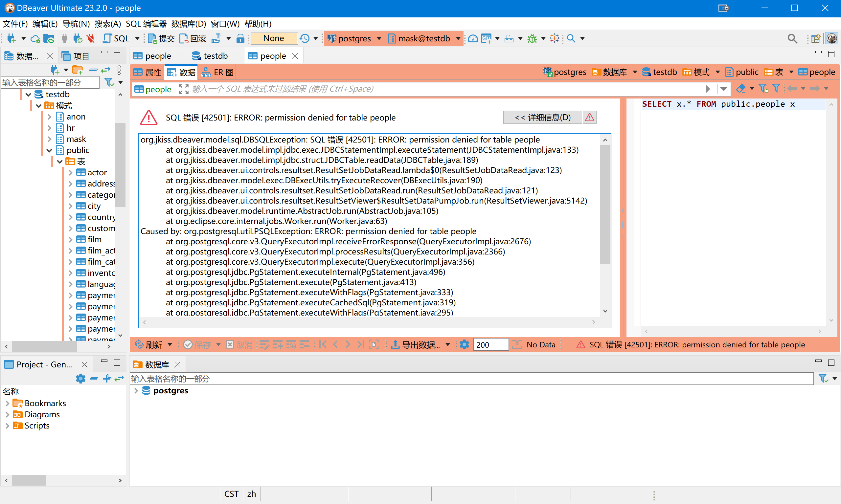841x504 pixels.
Task: Click the 回滚 (rollback) button
Action: tap(193, 38)
